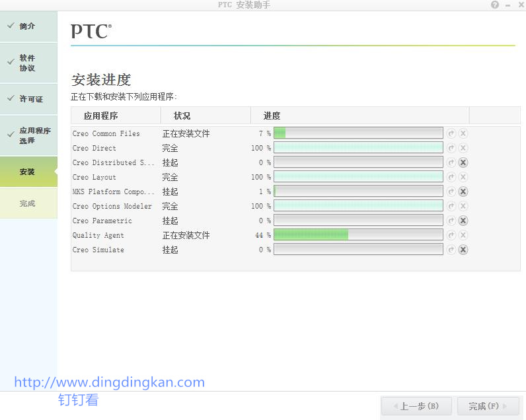The height and width of the screenshot is (420, 526).
Task: Open the 应用程序选择 step in sidebar
Action: pos(28,135)
